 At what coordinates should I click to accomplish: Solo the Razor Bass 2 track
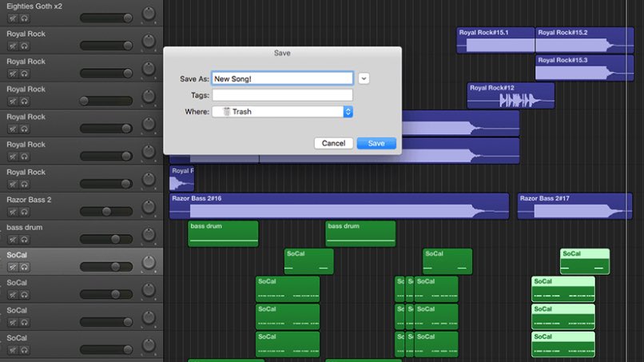tap(24, 212)
